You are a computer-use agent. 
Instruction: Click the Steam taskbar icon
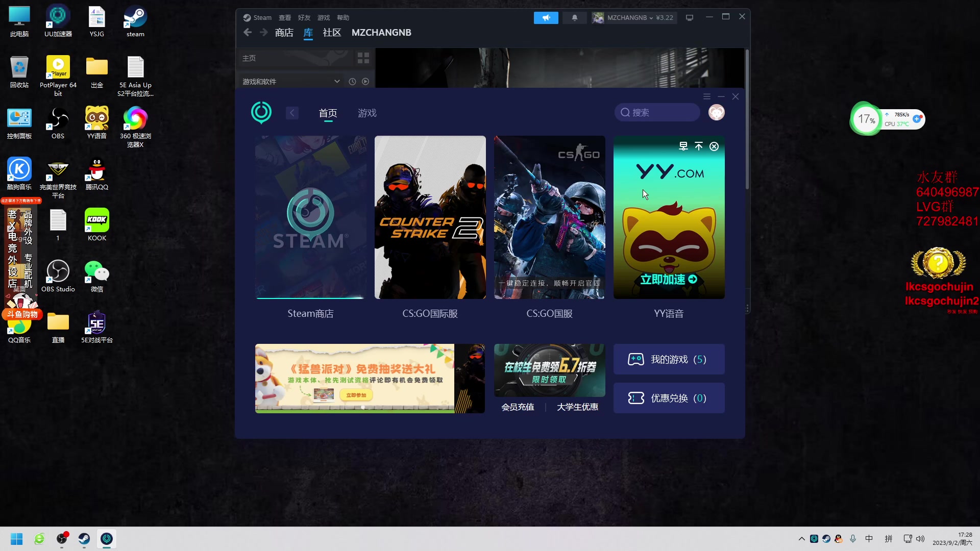(84, 539)
